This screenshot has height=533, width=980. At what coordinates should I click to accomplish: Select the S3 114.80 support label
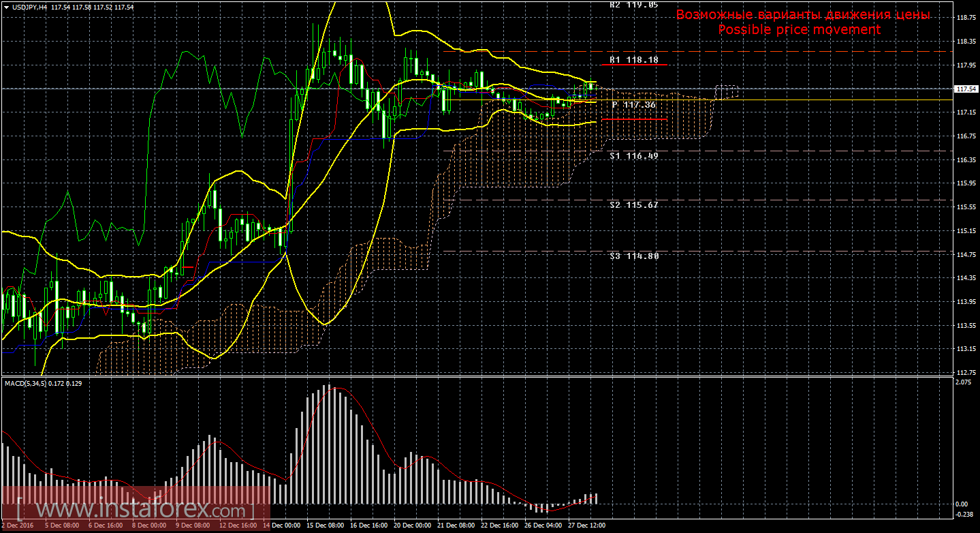pyautogui.click(x=633, y=256)
